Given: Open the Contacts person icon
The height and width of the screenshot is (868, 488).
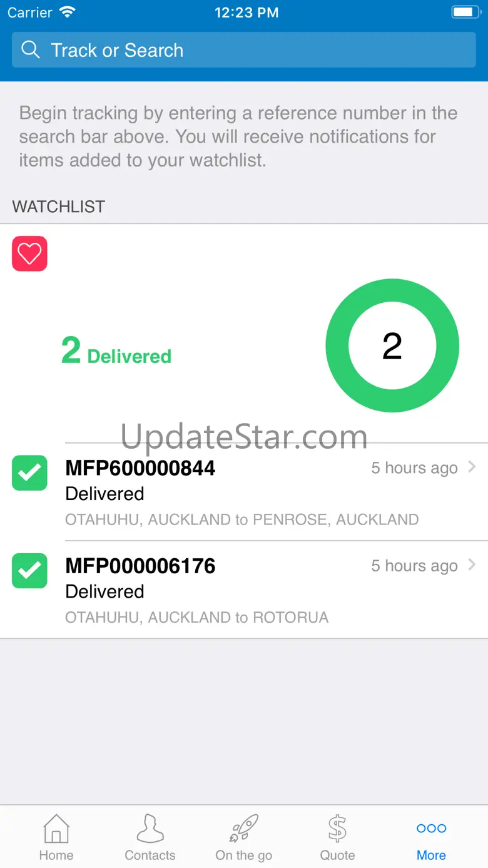Looking at the screenshot, I should click(150, 829).
